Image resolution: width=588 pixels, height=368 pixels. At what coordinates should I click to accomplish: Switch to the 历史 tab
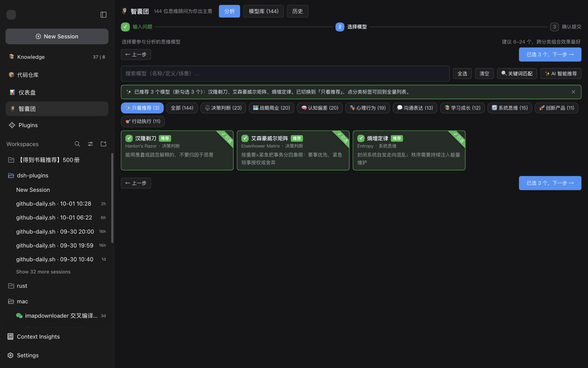point(298,11)
